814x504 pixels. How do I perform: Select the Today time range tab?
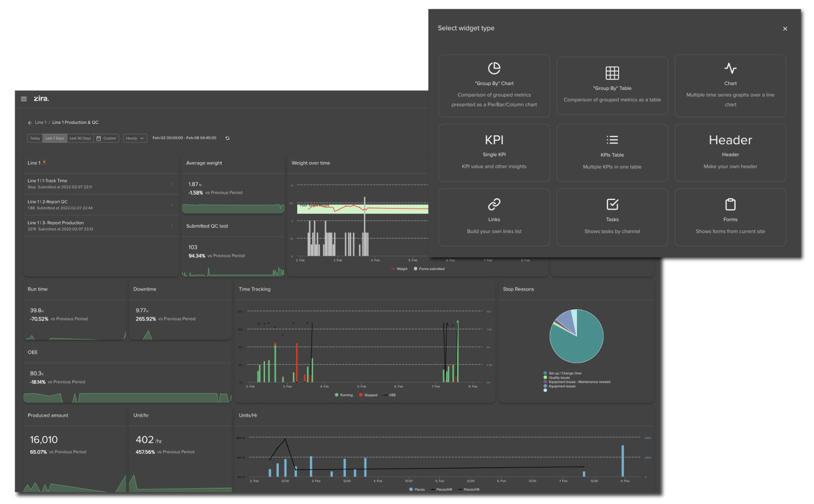coord(35,138)
